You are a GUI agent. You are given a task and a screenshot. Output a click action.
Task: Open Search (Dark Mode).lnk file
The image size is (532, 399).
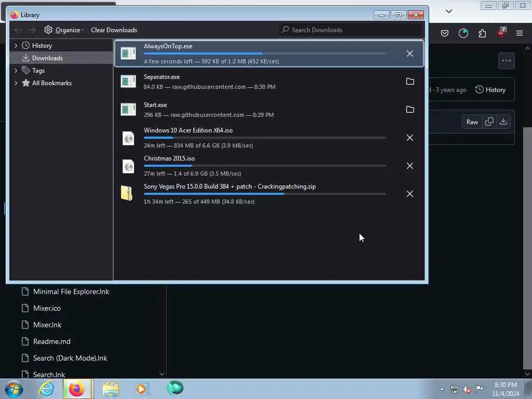pos(70,358)
